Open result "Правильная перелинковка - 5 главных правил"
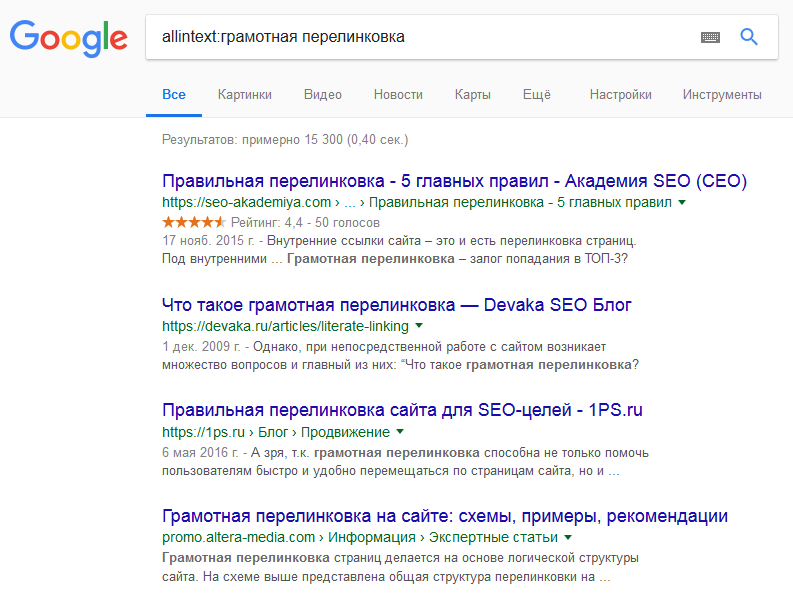Viewport: 793px width, 596px height. 454,181
